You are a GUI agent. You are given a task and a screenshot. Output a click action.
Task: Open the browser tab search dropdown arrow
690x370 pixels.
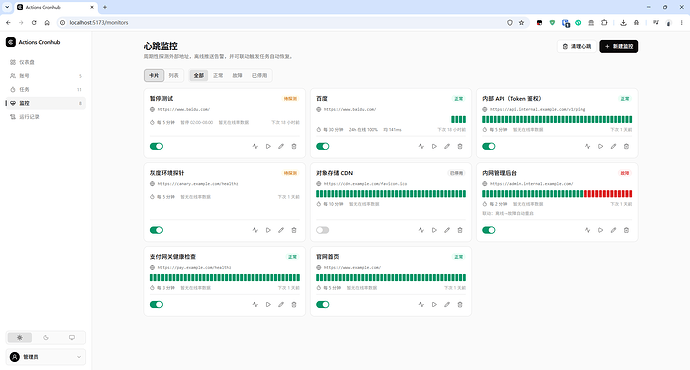click(7, 7)
